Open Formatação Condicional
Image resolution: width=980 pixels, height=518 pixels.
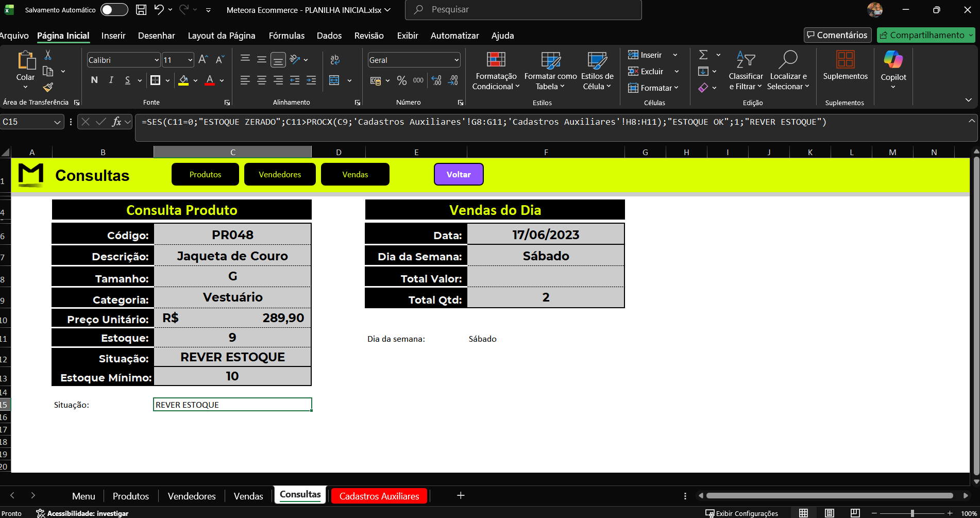pyautogui.click(x=496, y=71)
